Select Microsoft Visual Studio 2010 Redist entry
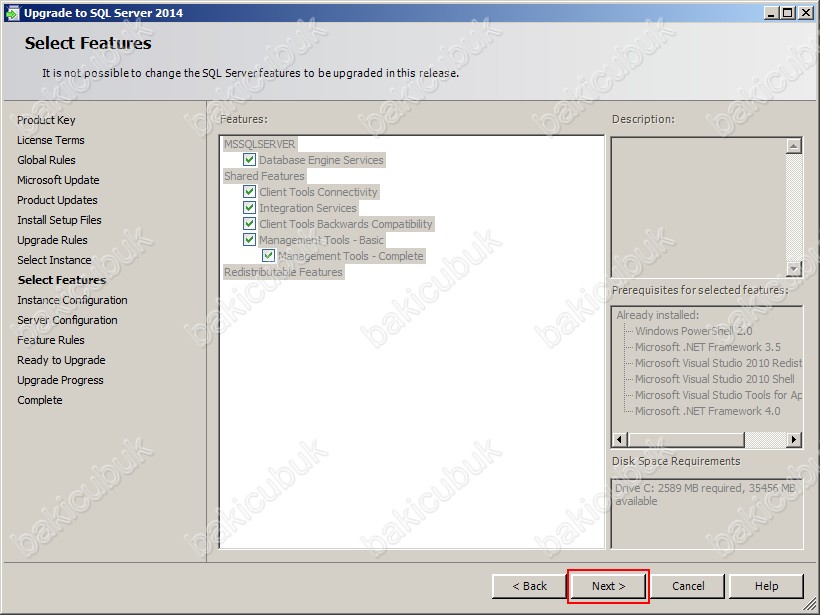Viewport: 820px width, 615px height. tap(718, 363)
